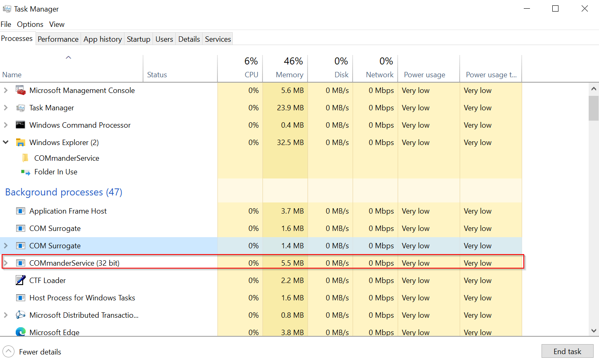The image size is (599, 364).
Task: Click the sort arrow above the Name column
Action: click(69, 57)
